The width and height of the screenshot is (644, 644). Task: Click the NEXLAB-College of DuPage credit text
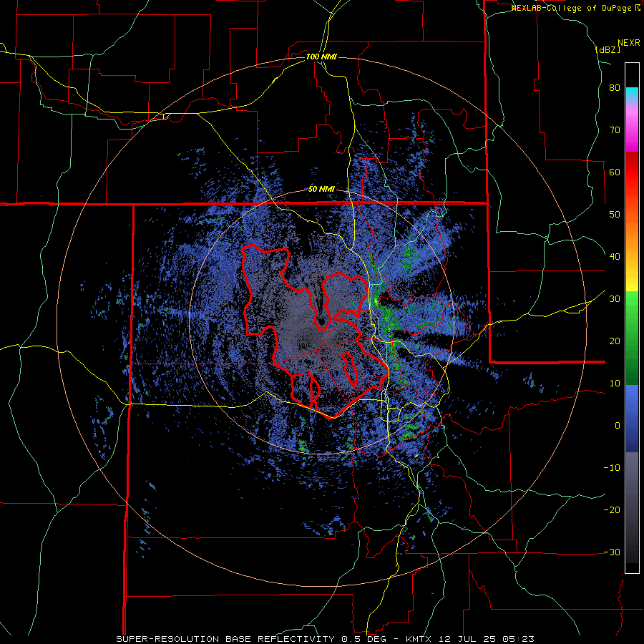pos(575,8)
